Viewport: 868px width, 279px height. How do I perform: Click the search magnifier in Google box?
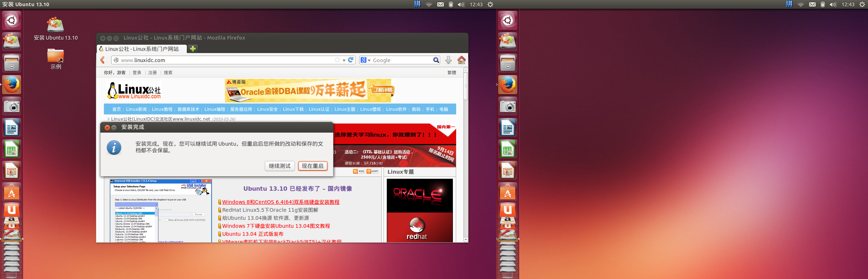pyautogui.click(x=436, y=60)
